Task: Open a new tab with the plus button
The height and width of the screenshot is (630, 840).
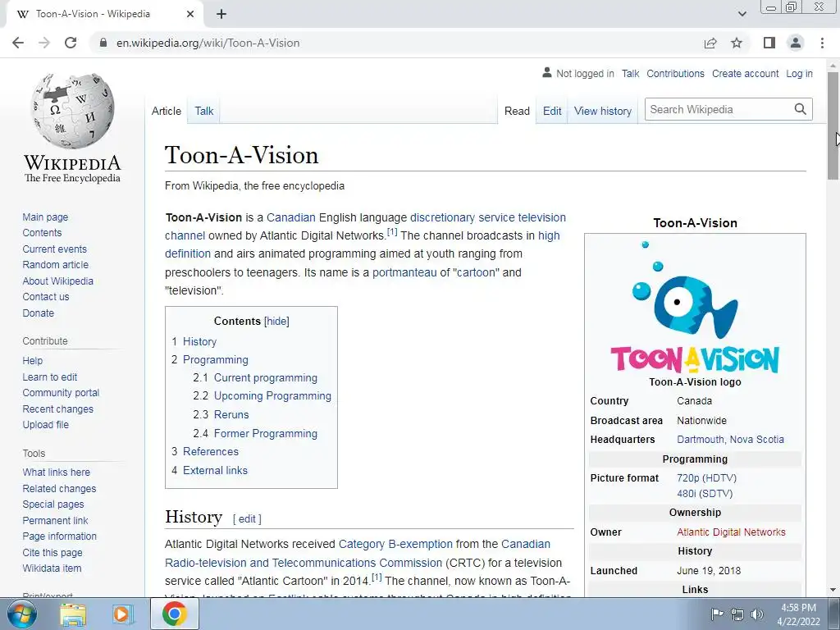Action: click(x=221, y=14)
